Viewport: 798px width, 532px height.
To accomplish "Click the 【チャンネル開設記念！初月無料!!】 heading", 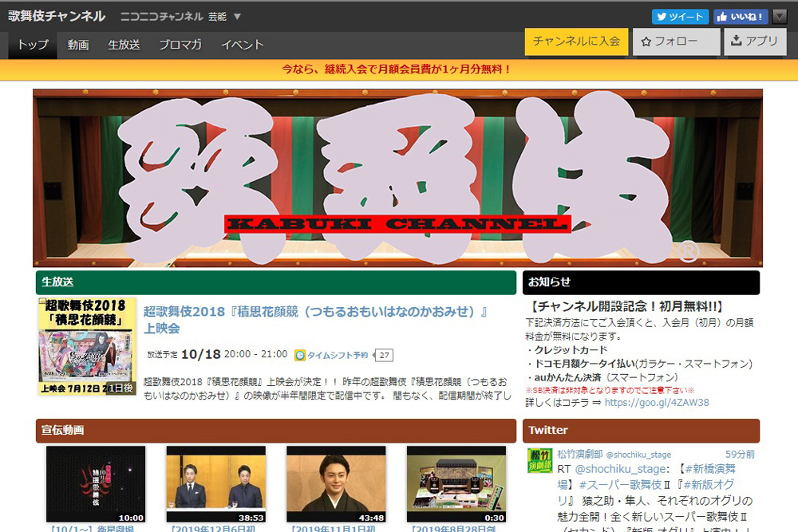I will click(626, 306).
